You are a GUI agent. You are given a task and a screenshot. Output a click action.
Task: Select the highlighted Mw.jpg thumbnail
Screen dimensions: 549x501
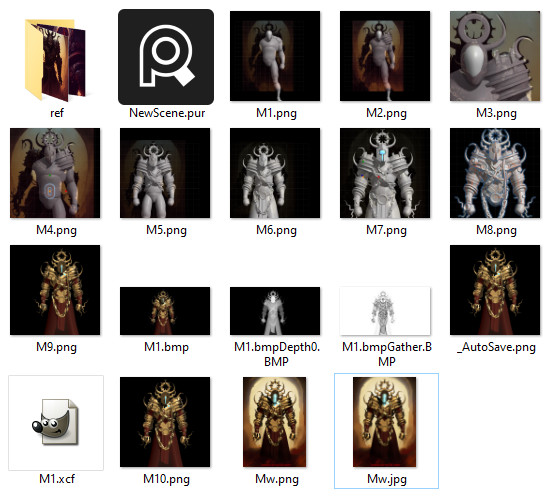click(384, 422)
